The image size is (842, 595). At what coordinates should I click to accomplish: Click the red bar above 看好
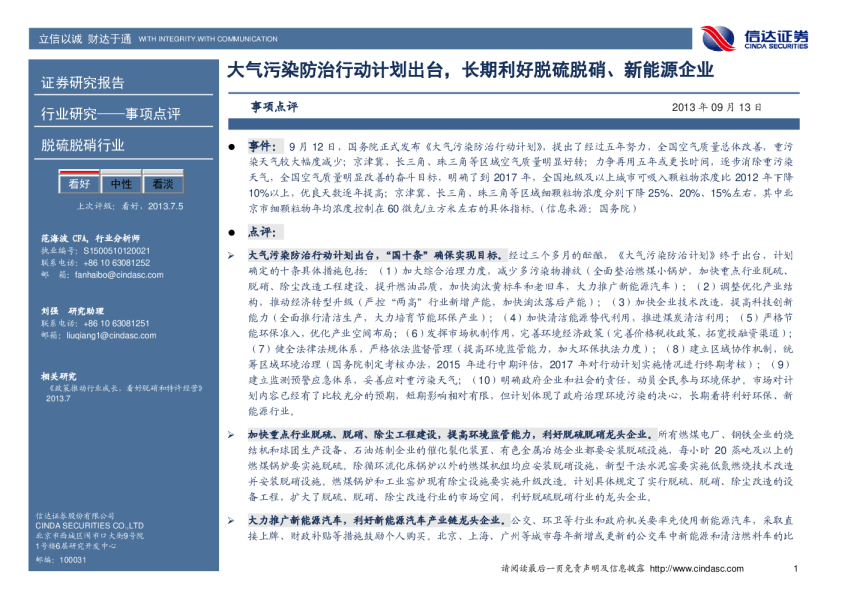[x=79, y=172]
